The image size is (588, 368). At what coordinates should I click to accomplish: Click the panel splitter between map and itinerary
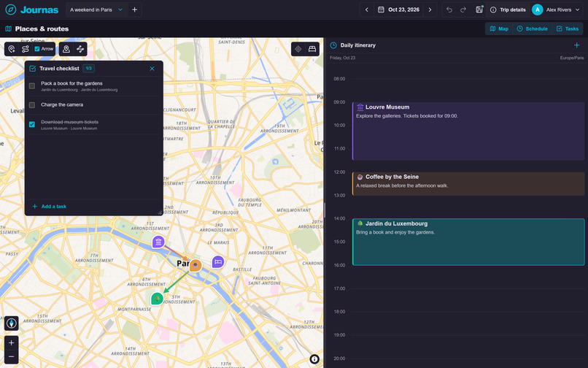(x=325, y=210)
